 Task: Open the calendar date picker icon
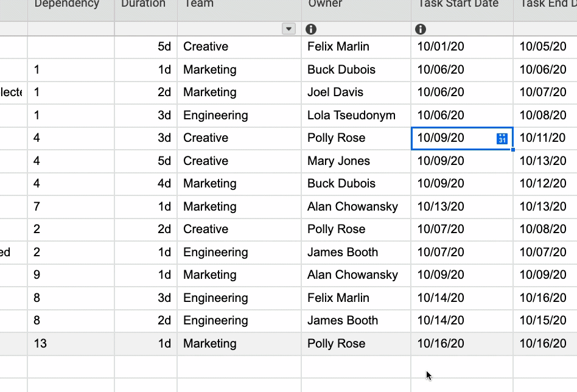[x=502, y=138]
